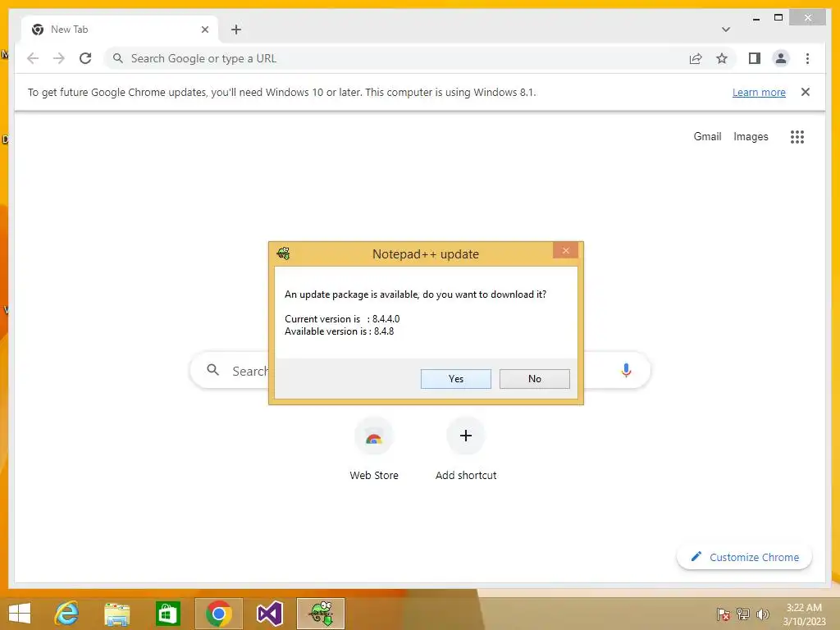Launch Internet Explorer from taskbar
The height and width of the screenshot is (630, 840).
click(x=67, y=614)
